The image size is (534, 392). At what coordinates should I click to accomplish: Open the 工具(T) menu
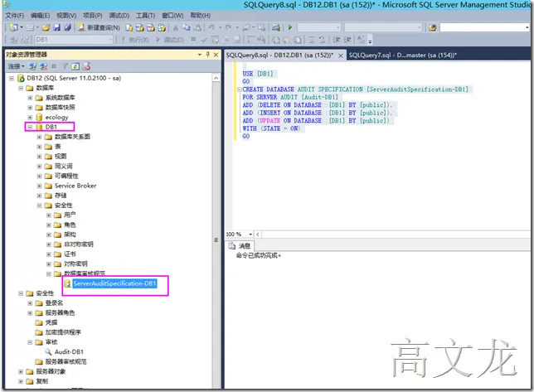pyautogui.click(x=145, y=16)
